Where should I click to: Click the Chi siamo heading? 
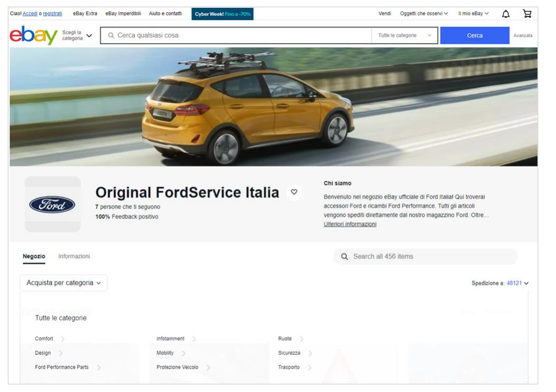(338, 183)
